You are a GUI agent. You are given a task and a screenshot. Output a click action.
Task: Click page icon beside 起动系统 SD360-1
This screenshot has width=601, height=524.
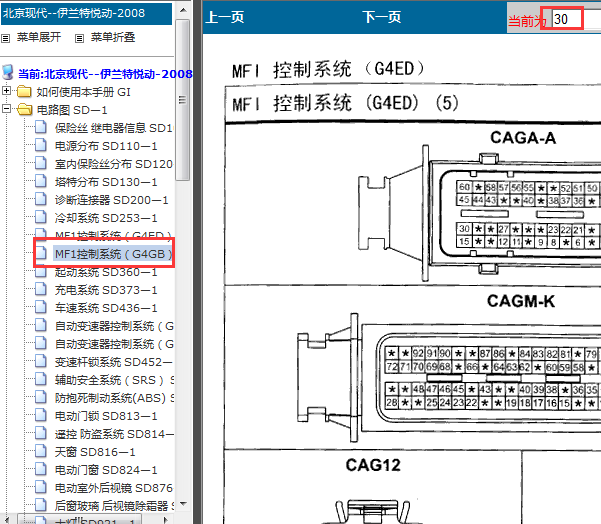41,271
